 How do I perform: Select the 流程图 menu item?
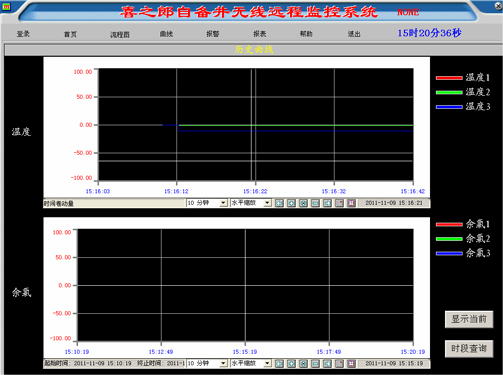click(x=120, y=34)
